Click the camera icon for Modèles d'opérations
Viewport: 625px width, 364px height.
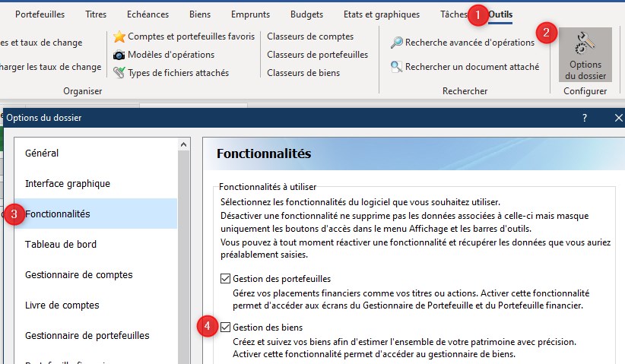click(119, 55)
